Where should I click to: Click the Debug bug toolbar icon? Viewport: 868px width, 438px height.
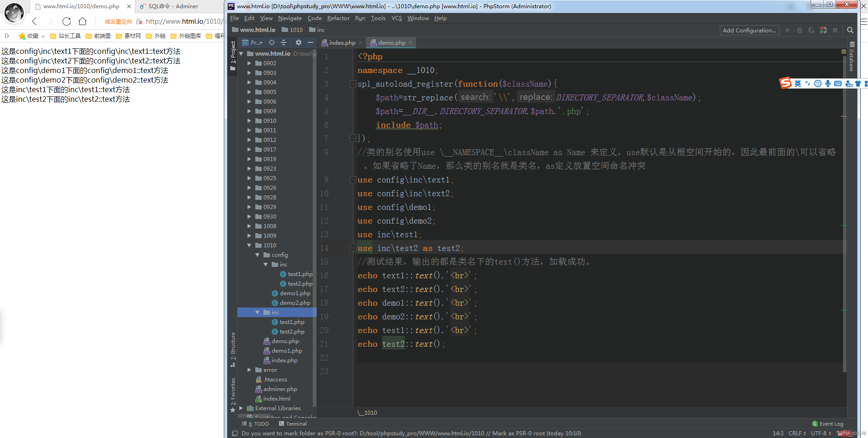tap(800, 30)
